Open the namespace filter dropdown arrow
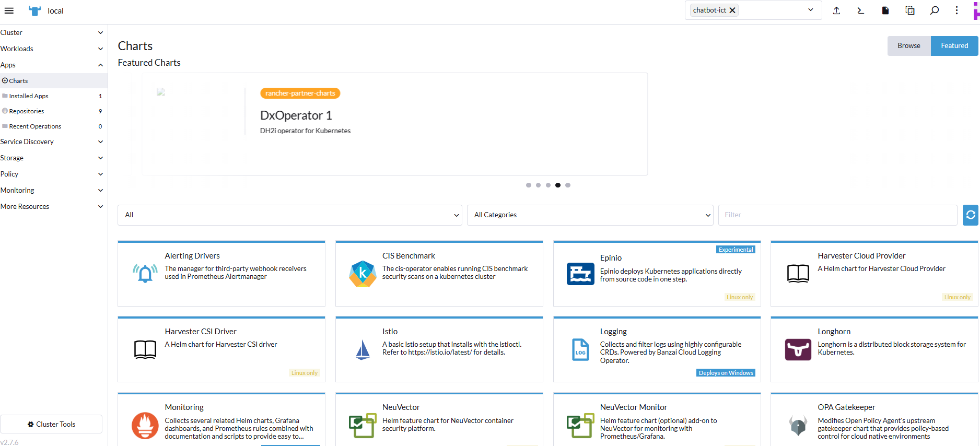Image resolution: width=980 pixels, height=446 pixels. pos(811,10)
